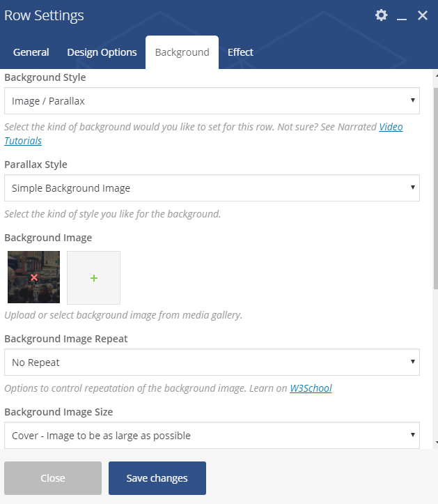Expand the Background Style dropdown
The width and height of the screenshot is (438, 504).
tap(212, 101)
